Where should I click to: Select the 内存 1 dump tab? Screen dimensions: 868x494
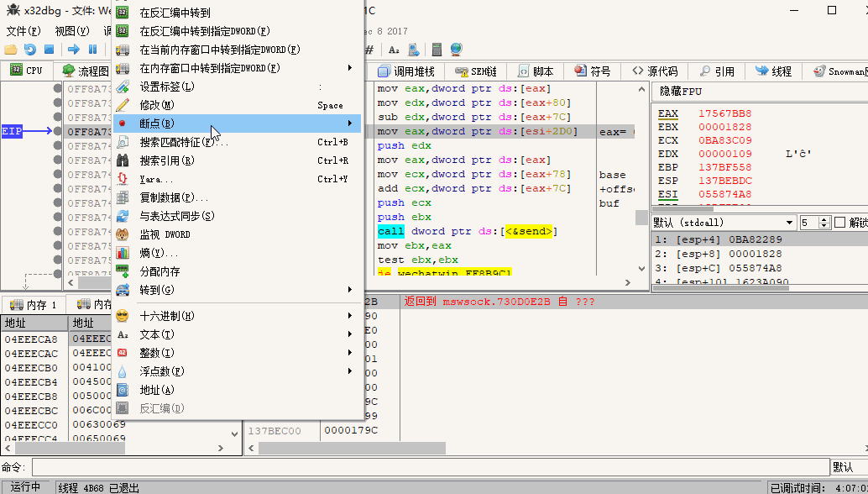click(x=34, y=304)
